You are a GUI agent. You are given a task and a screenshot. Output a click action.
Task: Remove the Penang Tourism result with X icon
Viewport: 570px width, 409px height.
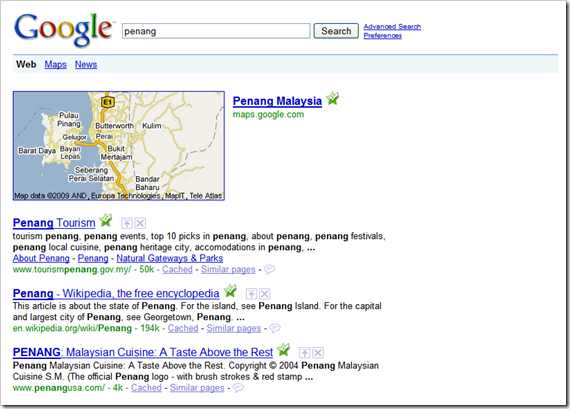(140, 223)
